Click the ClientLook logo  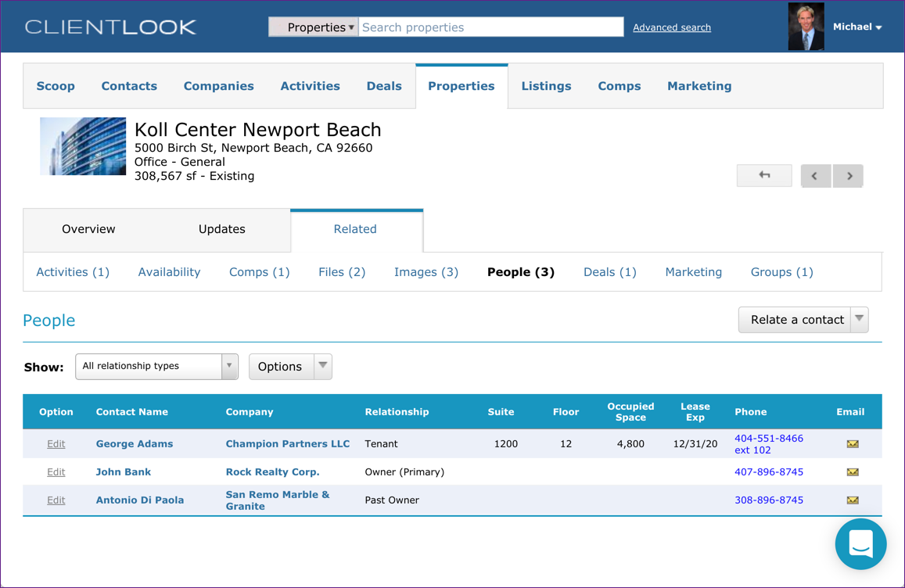click(x=110, y=27)
